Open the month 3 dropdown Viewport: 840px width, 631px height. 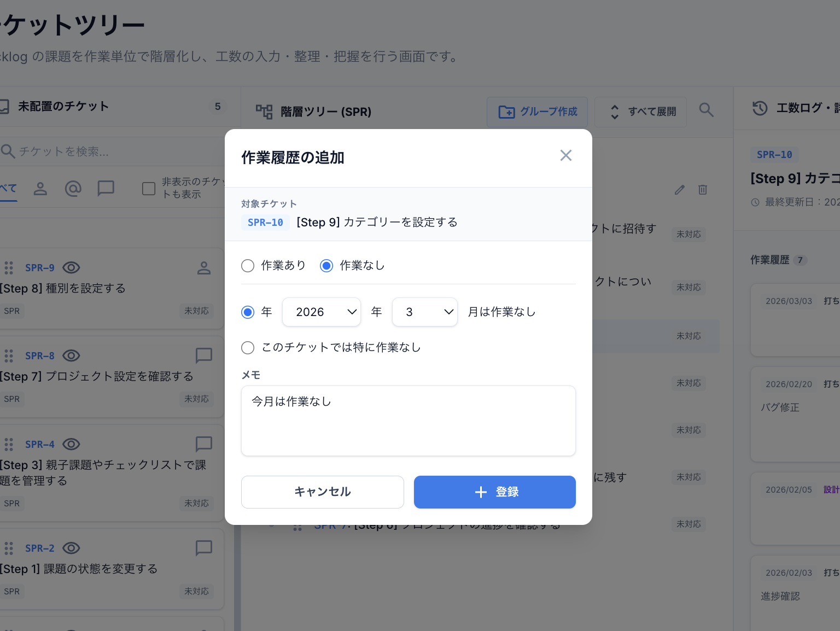pyautogui.click(x=425, y=312)
